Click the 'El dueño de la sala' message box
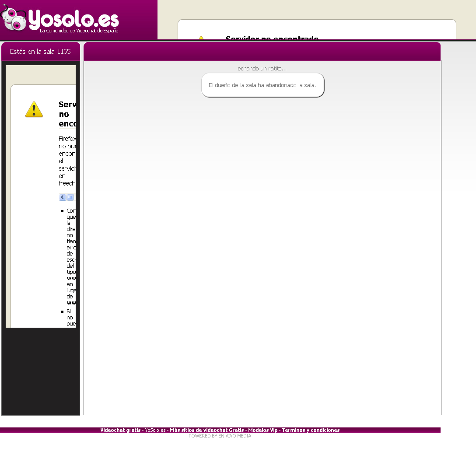The width and height of the screenshot is (476, 469). coord(262,85)
